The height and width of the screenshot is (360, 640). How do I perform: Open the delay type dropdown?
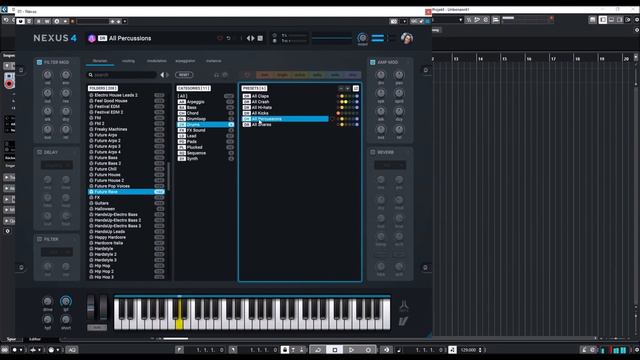[x=57, y=165]
